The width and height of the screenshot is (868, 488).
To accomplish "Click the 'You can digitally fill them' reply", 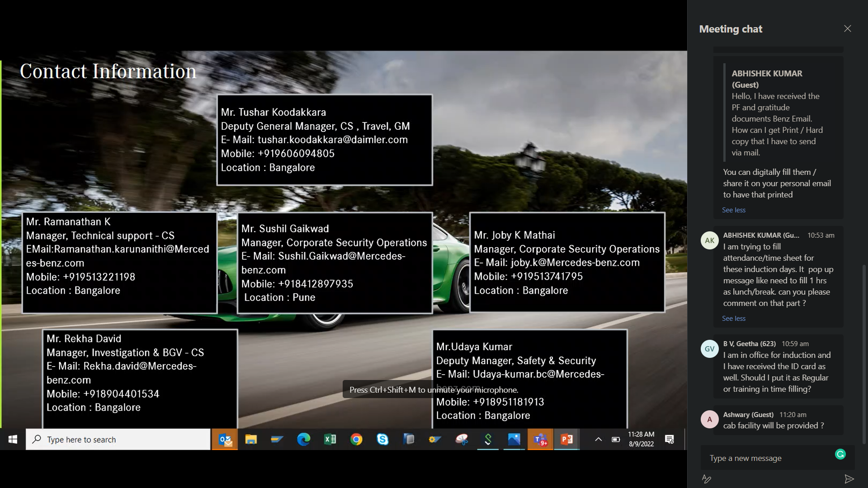I will 777,183.
